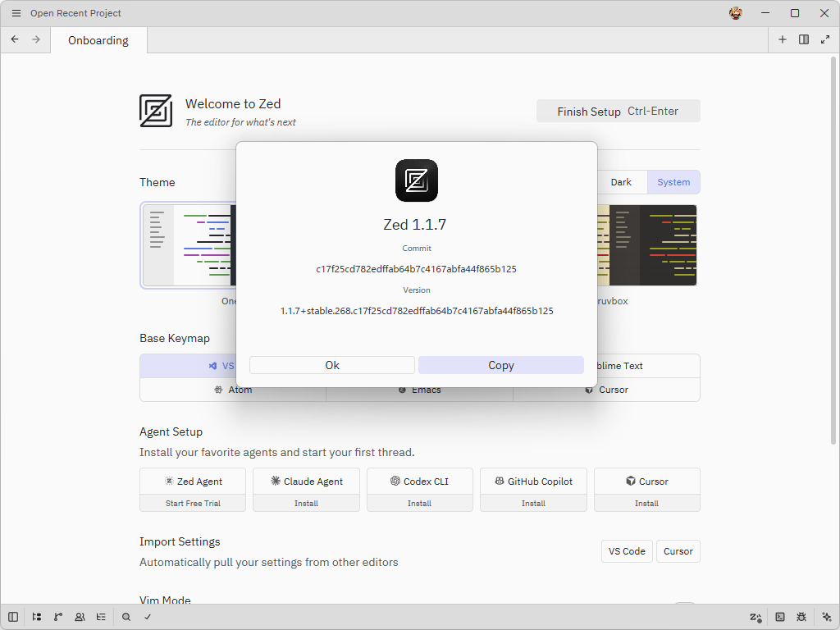Open the collaboration people panel
The image size is (840, 630).
click(80, 617)
